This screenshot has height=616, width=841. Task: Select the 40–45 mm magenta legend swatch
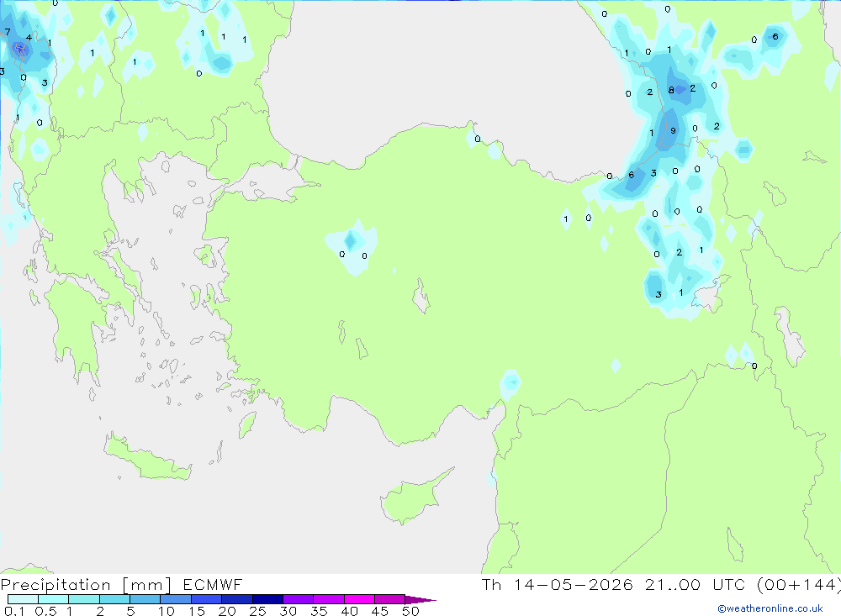click(359, 599)
